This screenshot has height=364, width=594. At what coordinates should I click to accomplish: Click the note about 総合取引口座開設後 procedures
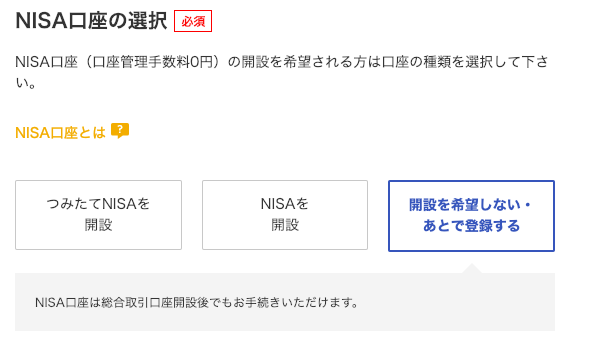point(197,303)
